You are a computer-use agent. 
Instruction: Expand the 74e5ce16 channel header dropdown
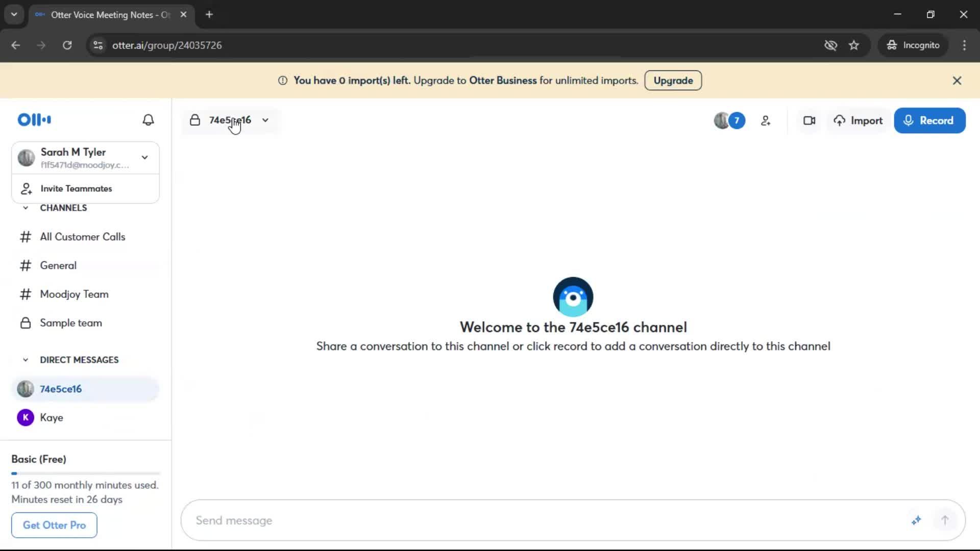[265, 120]
